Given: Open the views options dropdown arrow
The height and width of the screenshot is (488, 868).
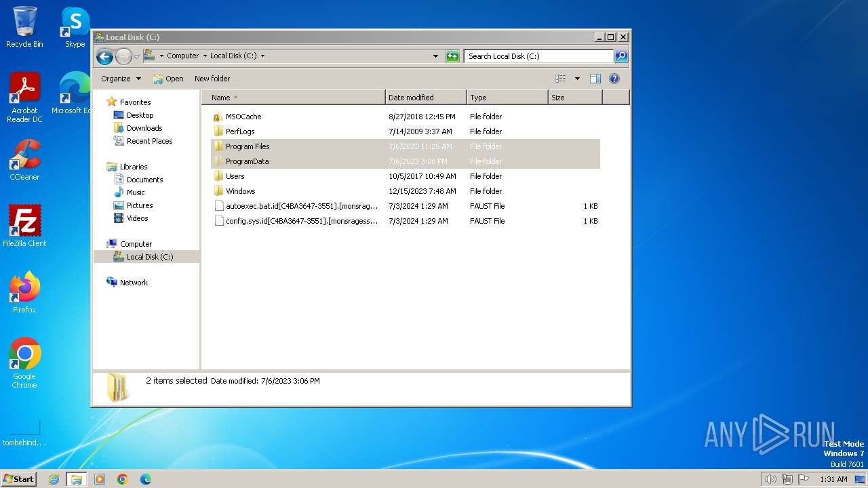Looking at the screenshot, I should click(577, 79).
